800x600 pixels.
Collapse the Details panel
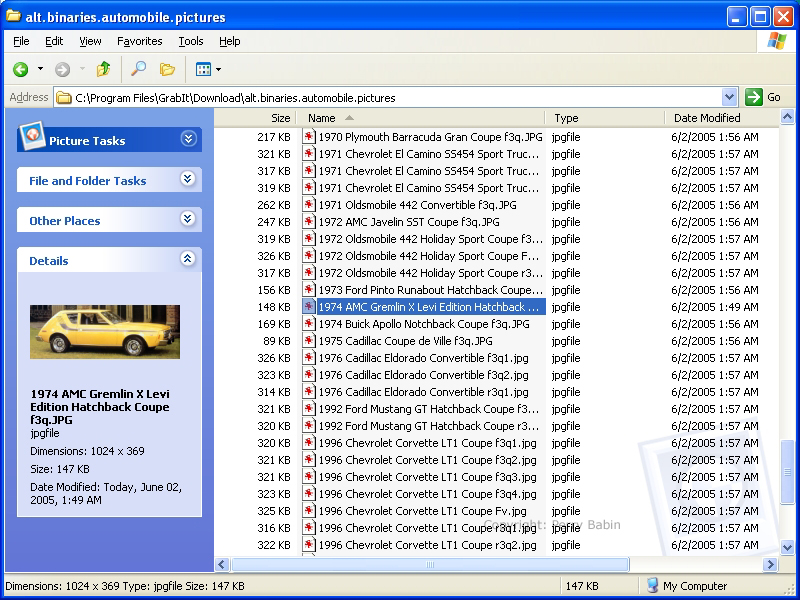[x=188, y=259]
